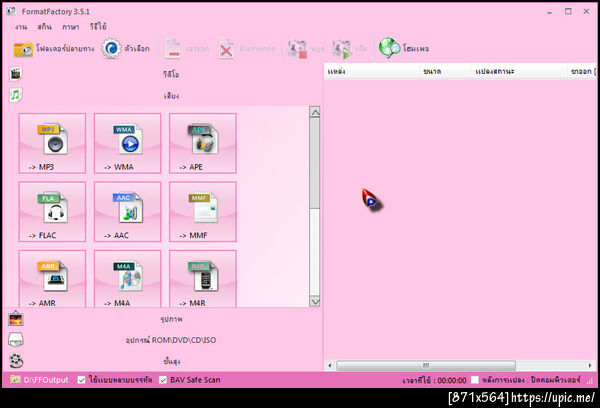Open the ภาษา (Language) menu

[70, 27]
